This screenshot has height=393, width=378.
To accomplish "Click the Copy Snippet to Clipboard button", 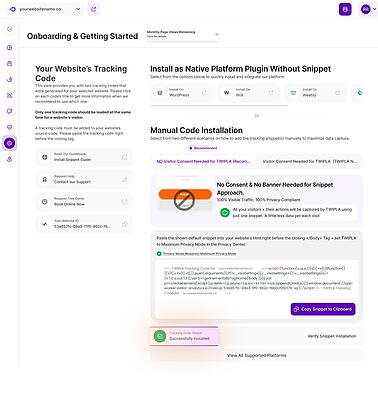I will click(x=323, y=309).
